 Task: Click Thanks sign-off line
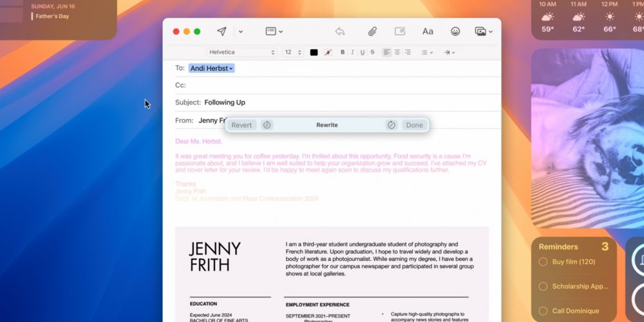(185, 184)
